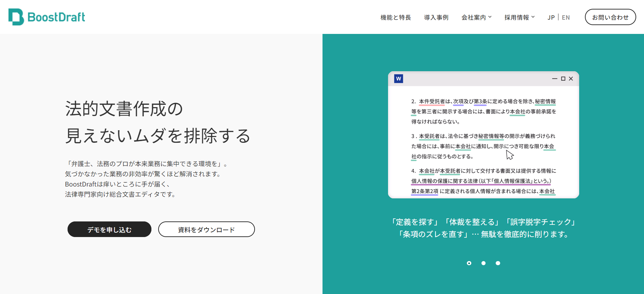Click the 資料をダウンロード button
This screenshot has width=644, height=294.
(x=206, y=229)
